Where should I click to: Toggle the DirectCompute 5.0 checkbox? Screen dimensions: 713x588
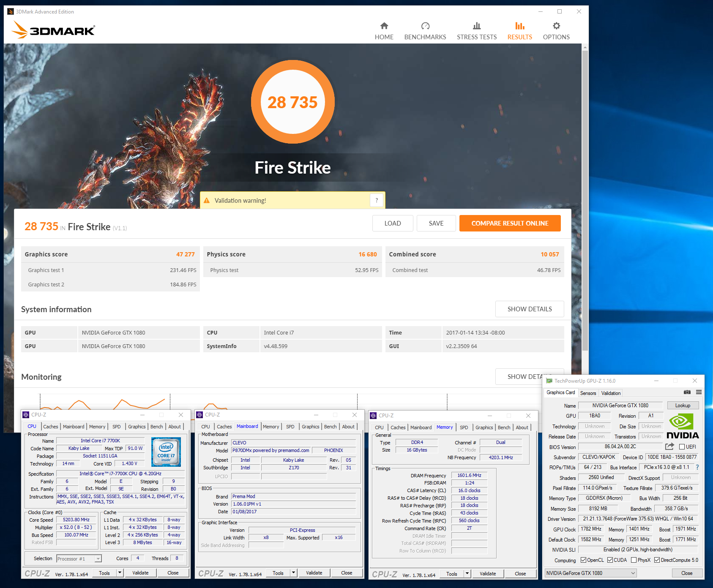pos(657,560)
